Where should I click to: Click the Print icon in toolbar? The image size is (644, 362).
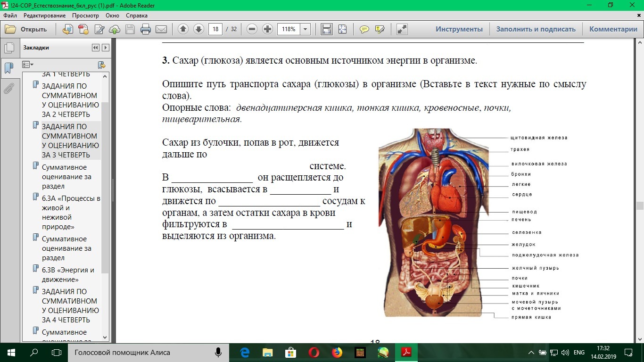pyautogui.click(x=146, y=29)
